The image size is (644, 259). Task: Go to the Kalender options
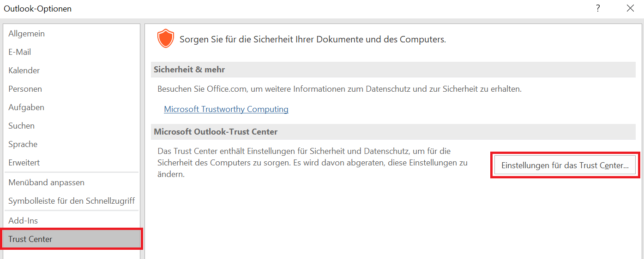(24, 71)
